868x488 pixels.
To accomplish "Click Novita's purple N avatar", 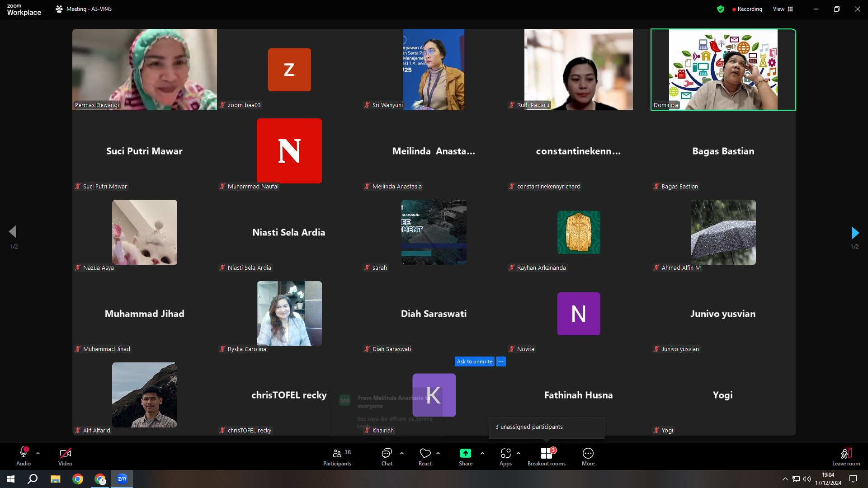I will 579,314.
